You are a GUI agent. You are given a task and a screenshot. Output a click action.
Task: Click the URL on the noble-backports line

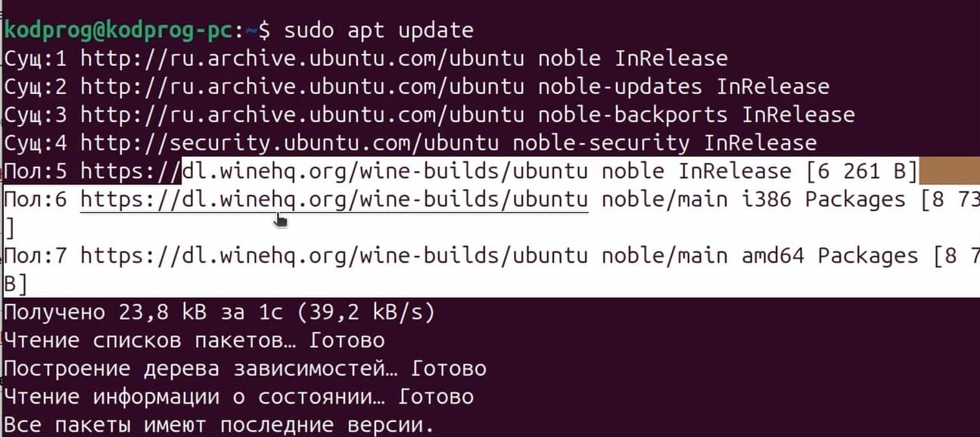(x=302, y=115)
